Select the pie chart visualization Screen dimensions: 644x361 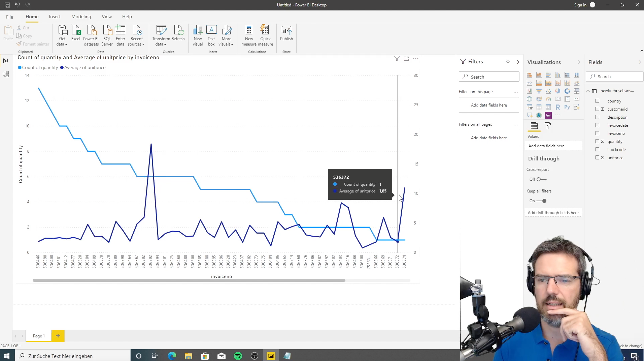pyautogui.click(x=558, y=91)
